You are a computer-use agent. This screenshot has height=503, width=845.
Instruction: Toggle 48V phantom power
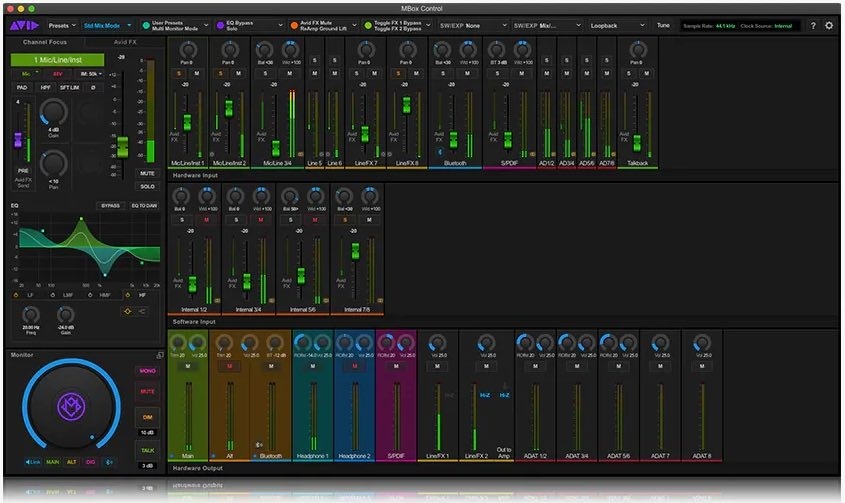point(57,74)
